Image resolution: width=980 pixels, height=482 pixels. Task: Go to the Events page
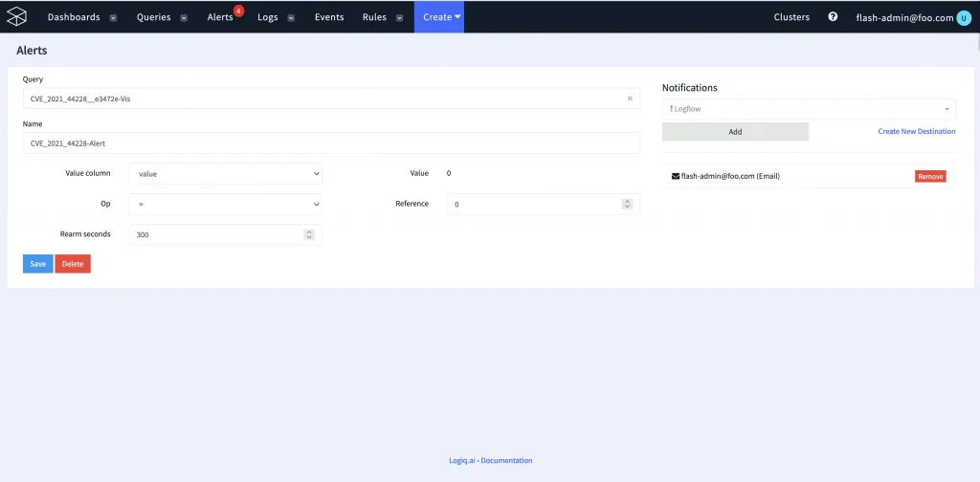point(329,17)
